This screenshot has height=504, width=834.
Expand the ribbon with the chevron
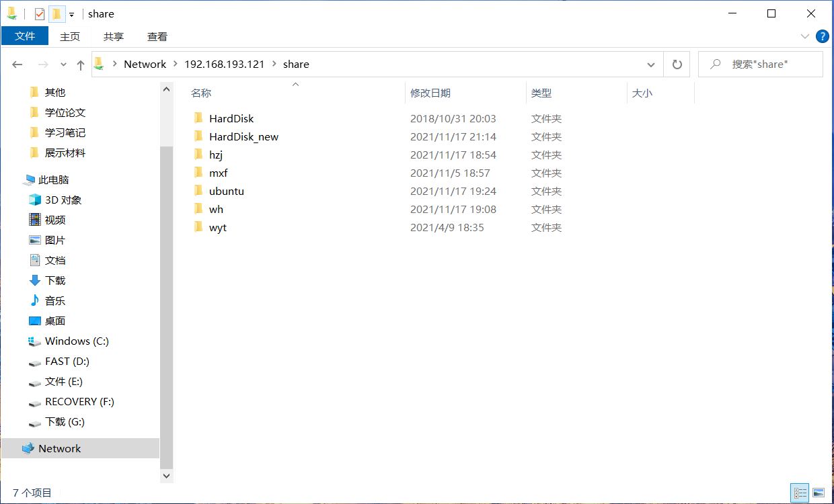(805, 36)
